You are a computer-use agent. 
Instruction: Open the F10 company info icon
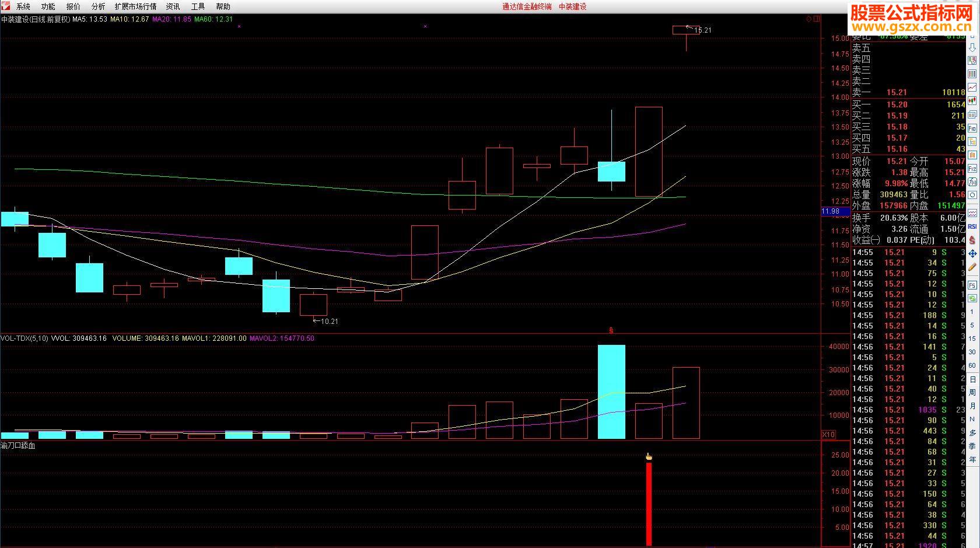tap(972, 128)
